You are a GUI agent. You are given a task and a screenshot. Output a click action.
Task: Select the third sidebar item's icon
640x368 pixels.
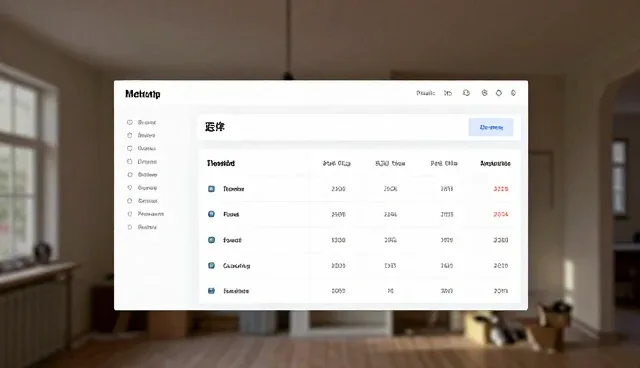pyautogui.click(x=130, y=148)
